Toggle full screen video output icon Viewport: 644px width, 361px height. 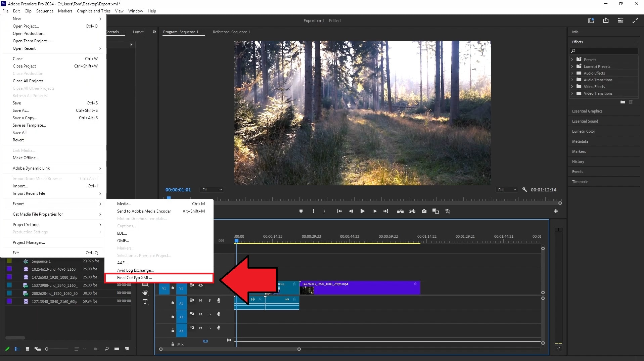click(x=635, y=20)
